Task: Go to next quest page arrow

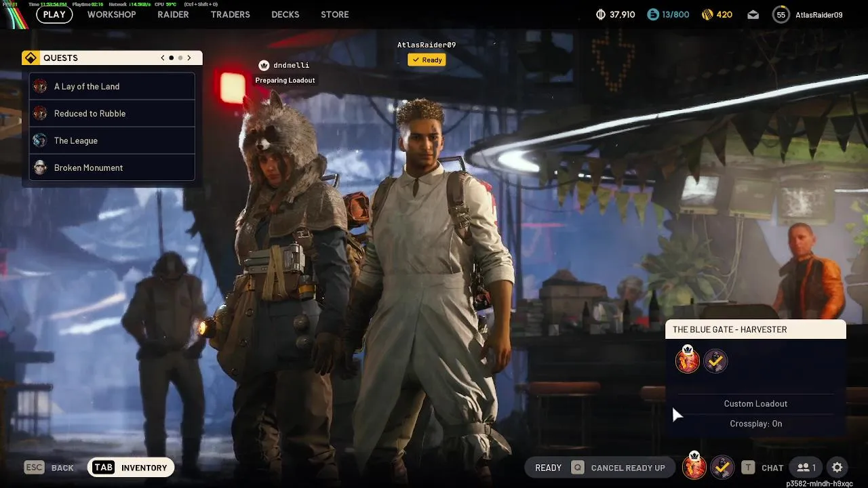Action: click(189, 58)
